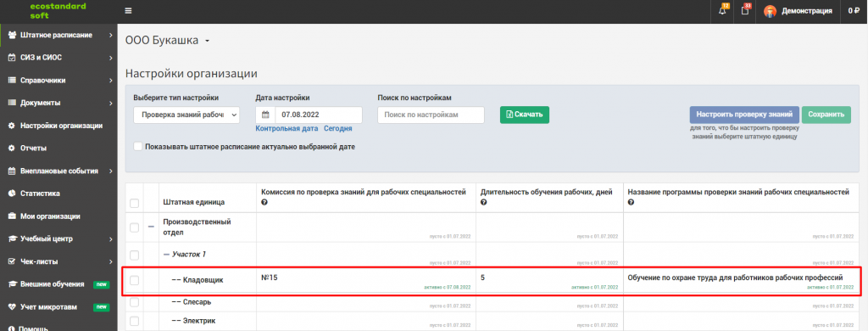Click Настроить проверку знаний button
868x331 pixels.
[744, 115]
